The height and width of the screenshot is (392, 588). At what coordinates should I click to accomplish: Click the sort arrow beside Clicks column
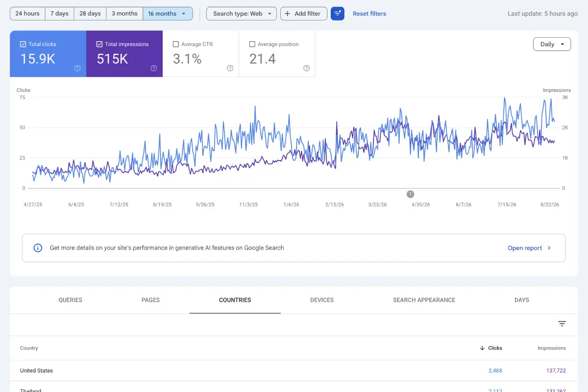(483, 348)
